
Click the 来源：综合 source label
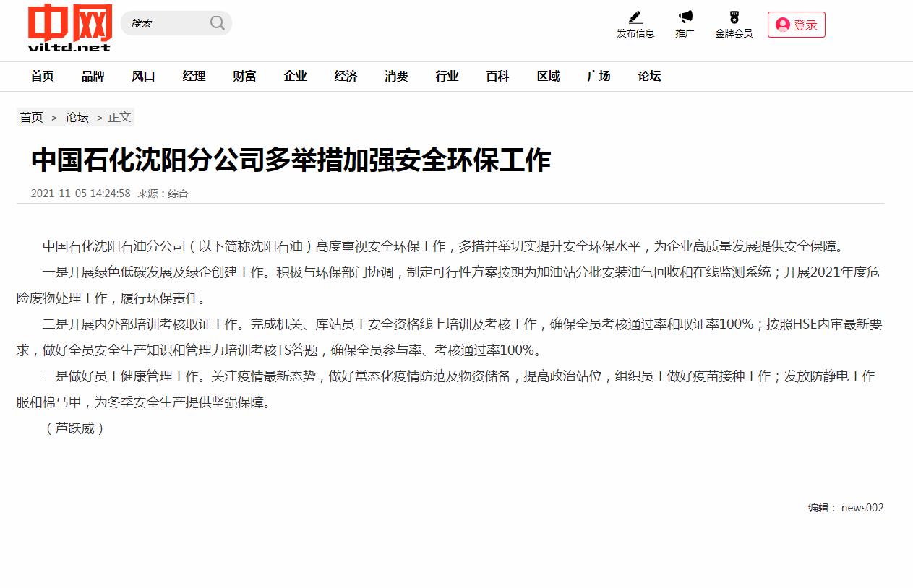click(163, 194)
